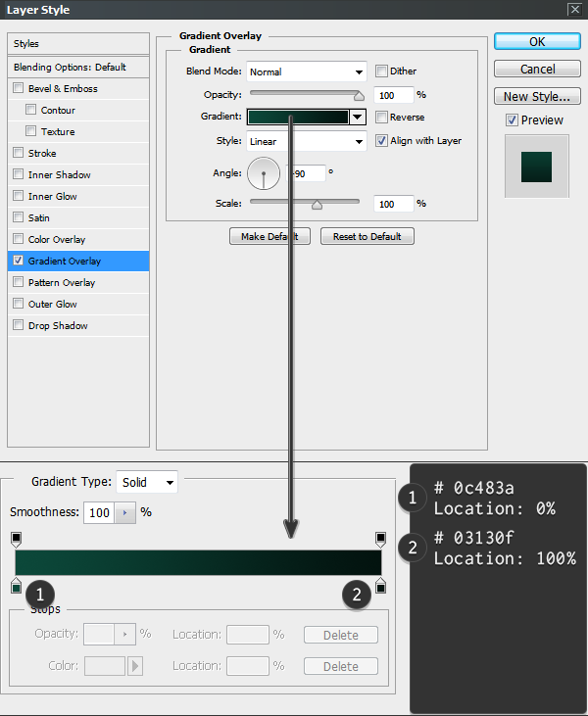Viewport: 588px width, 716px height.
Task: Click the Scale percentage input field
Action: (x=393, y=204)
